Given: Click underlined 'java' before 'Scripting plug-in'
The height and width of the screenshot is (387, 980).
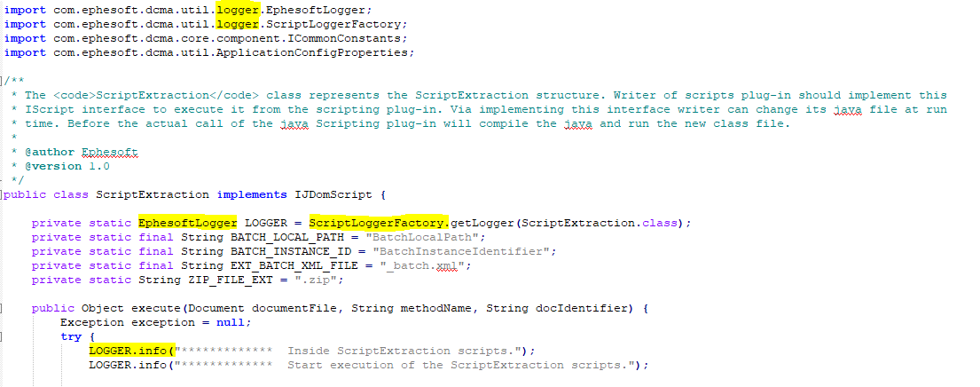Looking at the screenshot, I should (294, 123).
